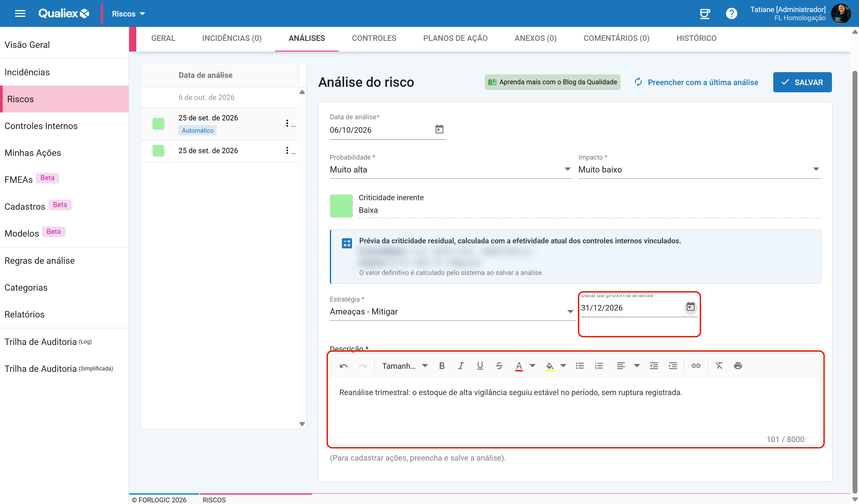Open the Riscos module dropdown in header
859x504 pixels.
(x=128, y=14)
